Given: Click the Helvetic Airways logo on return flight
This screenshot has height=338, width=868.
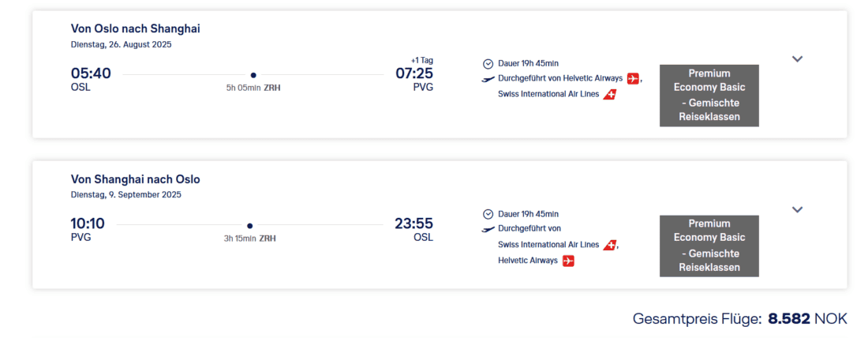Looking at the screenshot, I should pos(568,261).
